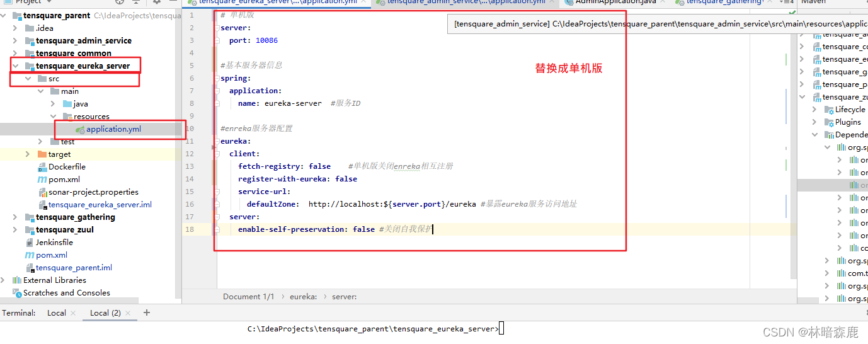Click the Lifecycle gear-folder icon
Image resolution: width=868 pixels, height=344 pixels.
(828, 110)
